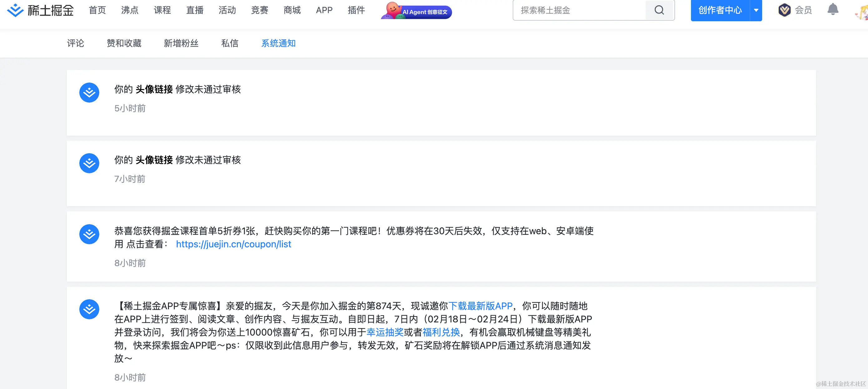This screenshot has width=868, height=389.
Task: Click the 会员 VIP badge icon
Action: coord(784,10)
